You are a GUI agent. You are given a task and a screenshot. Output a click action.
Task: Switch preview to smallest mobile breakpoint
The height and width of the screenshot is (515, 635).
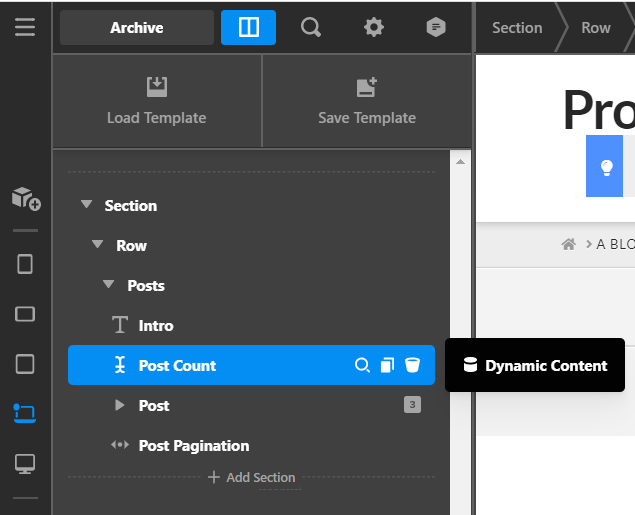point(26,264)
